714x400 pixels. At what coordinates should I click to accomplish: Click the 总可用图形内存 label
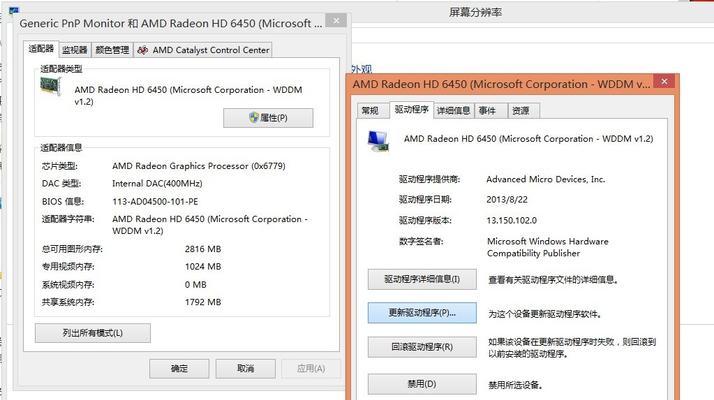(72, 249)
